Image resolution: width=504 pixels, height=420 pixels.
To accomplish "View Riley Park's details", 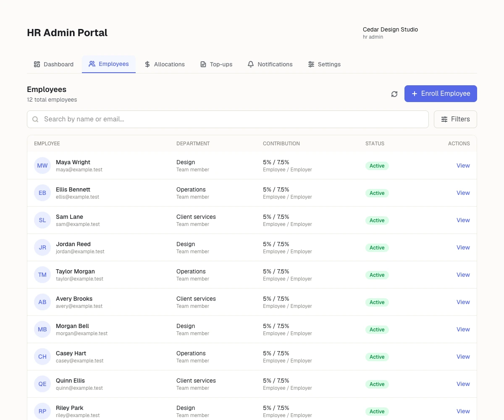I will point(463,411).
